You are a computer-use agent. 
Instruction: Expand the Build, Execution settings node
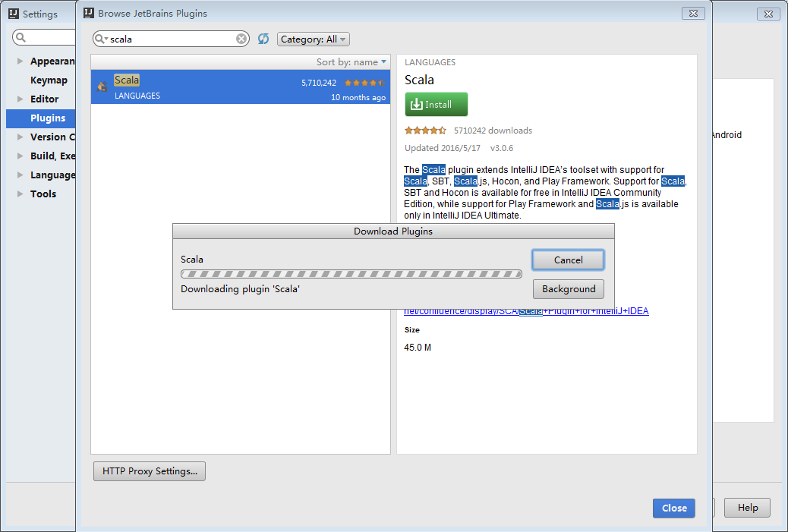[x=20, y=156]
